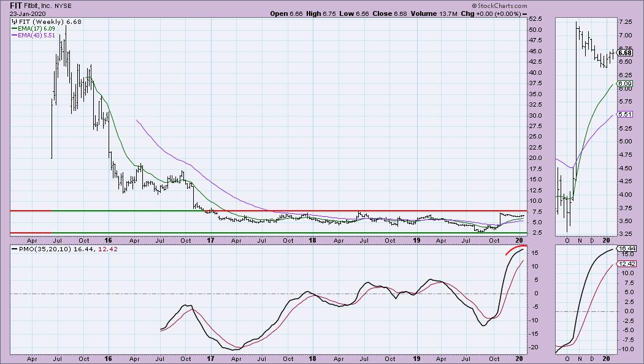Click the 3.75 label on zoom panel axis
This screenshot has height=364, width=644.
[626, 208]
